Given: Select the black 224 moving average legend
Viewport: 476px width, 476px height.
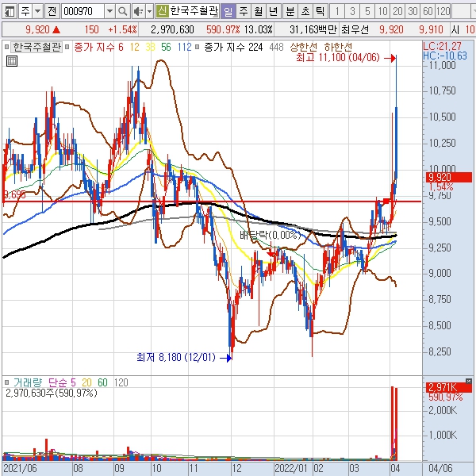Looking at the screenshot, I should click(255, 47).
